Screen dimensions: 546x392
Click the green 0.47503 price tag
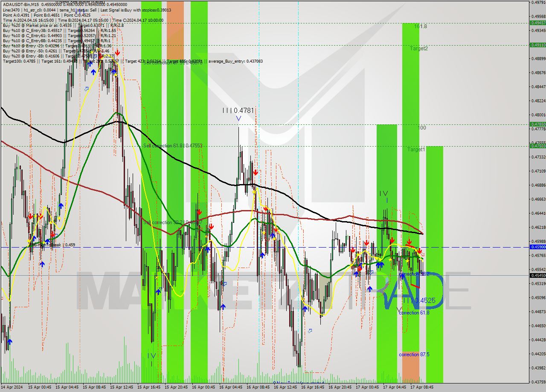[x=538, y=146]
